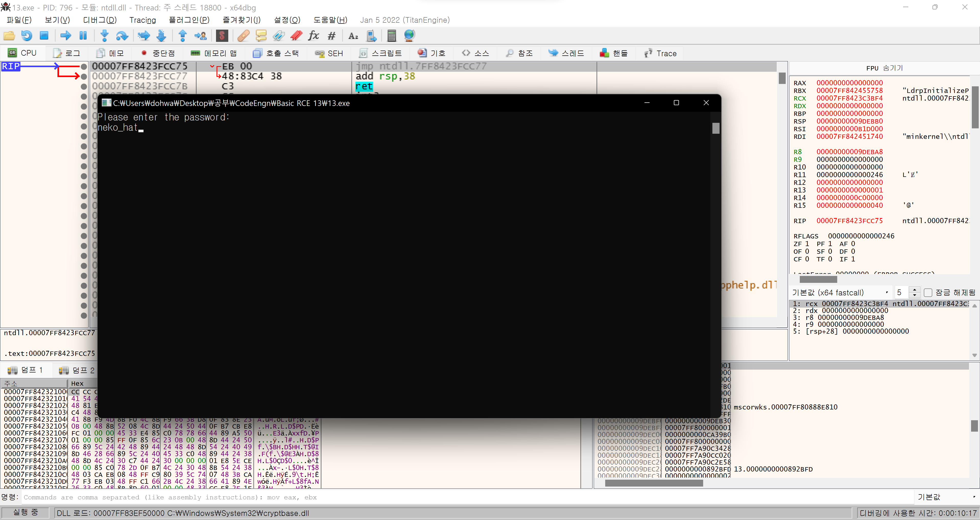The height and width of the screenshot is (520, 980).
Task: Switch to the 스크립트 tab
Action: click(x=380, y=53)
